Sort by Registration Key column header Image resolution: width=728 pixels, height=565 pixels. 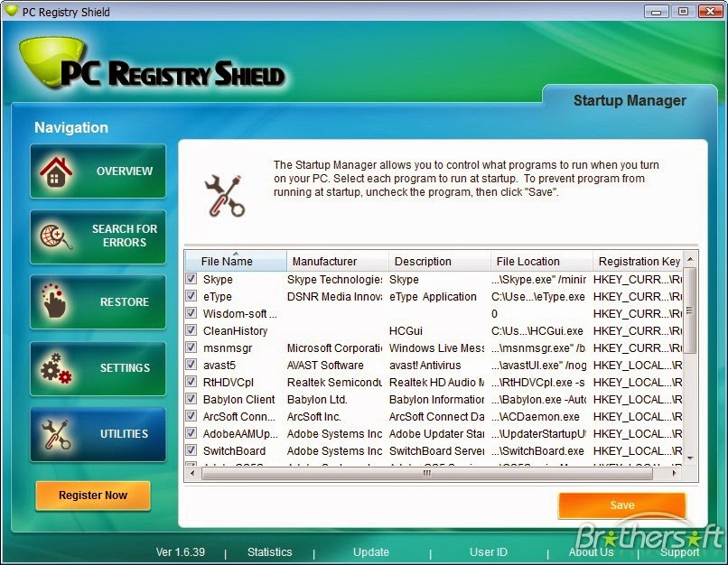tap(639, 261)
